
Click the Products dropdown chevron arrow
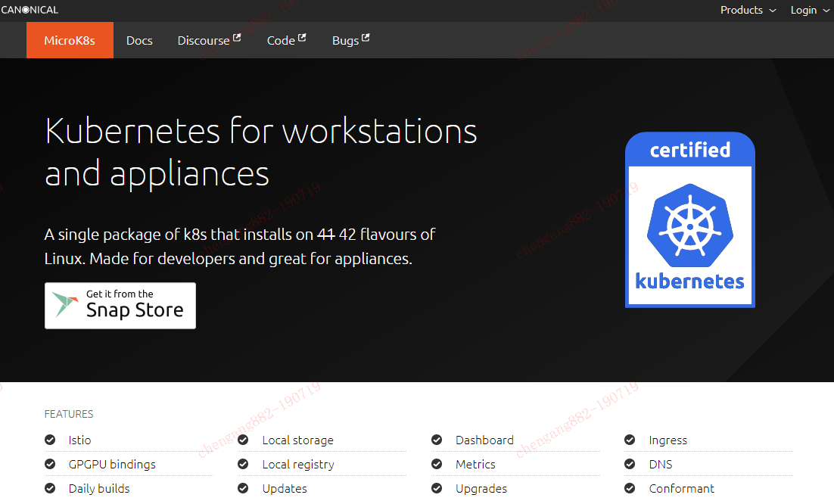point(772,11)
